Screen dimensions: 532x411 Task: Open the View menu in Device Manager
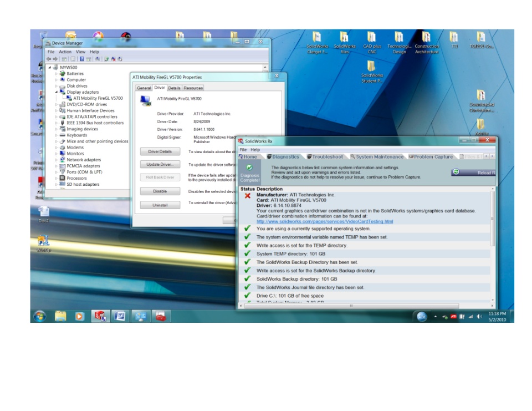pyautogui.click(x=80, y=52)
